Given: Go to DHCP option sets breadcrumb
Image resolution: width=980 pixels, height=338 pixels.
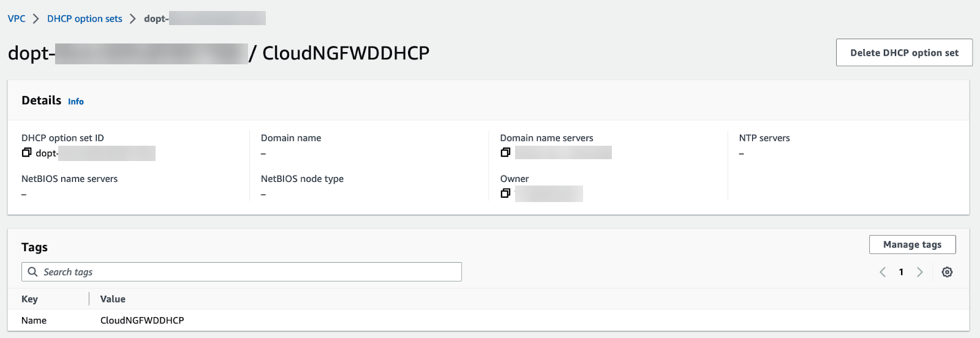Looking at the screenshot, I should point(85,18).
